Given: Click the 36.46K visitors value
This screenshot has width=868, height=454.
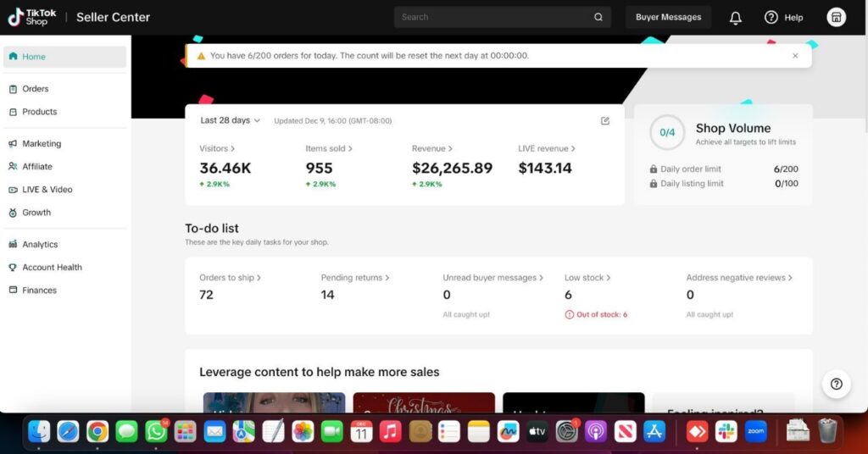Looking at the screenshot, I should click(225, 168).
